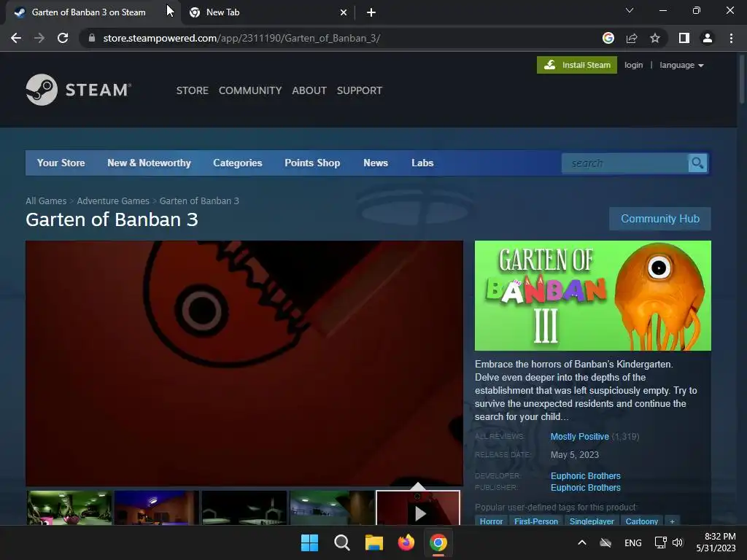This screenshot has height=560, width=747.
Task: Open publisher Euphoric Brothers link
Action: click(x=586, y=488)
